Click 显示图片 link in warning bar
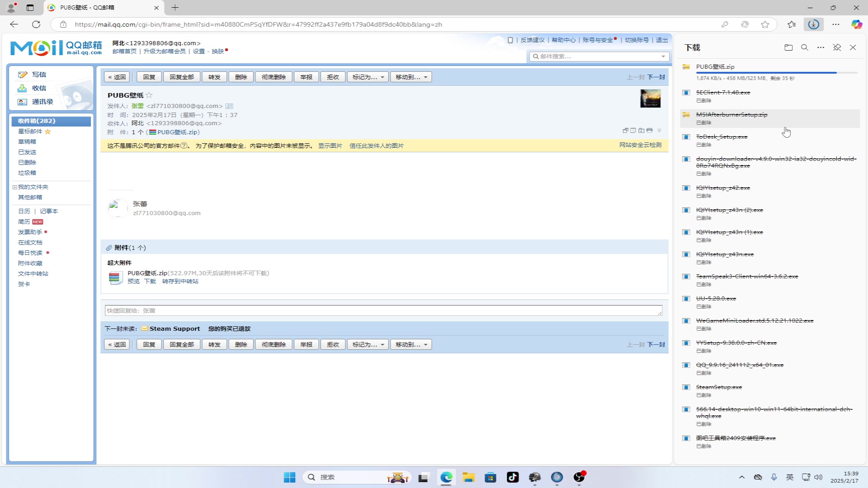Viewport: 868px width, 488px height. pyautogui.click(x=330, y=146)
